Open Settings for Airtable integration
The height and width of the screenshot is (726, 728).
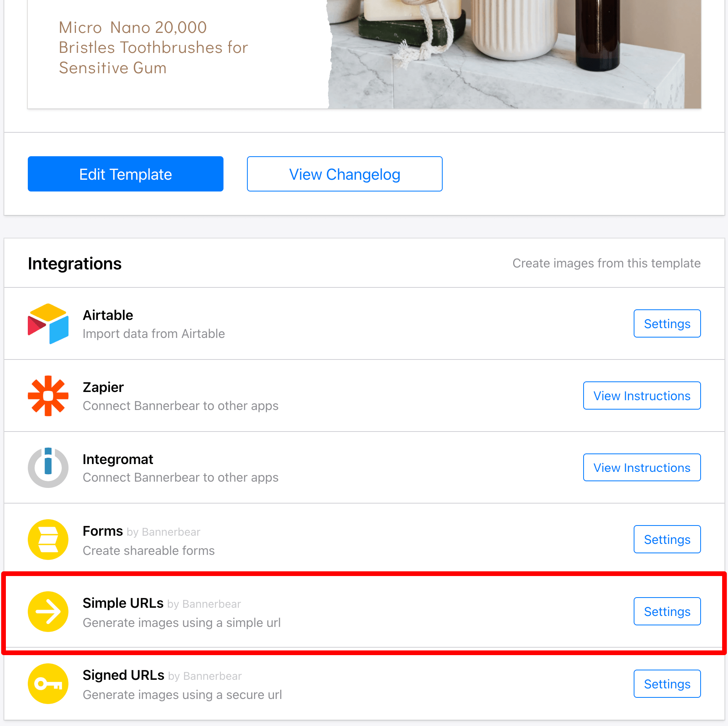pos(667,323)
